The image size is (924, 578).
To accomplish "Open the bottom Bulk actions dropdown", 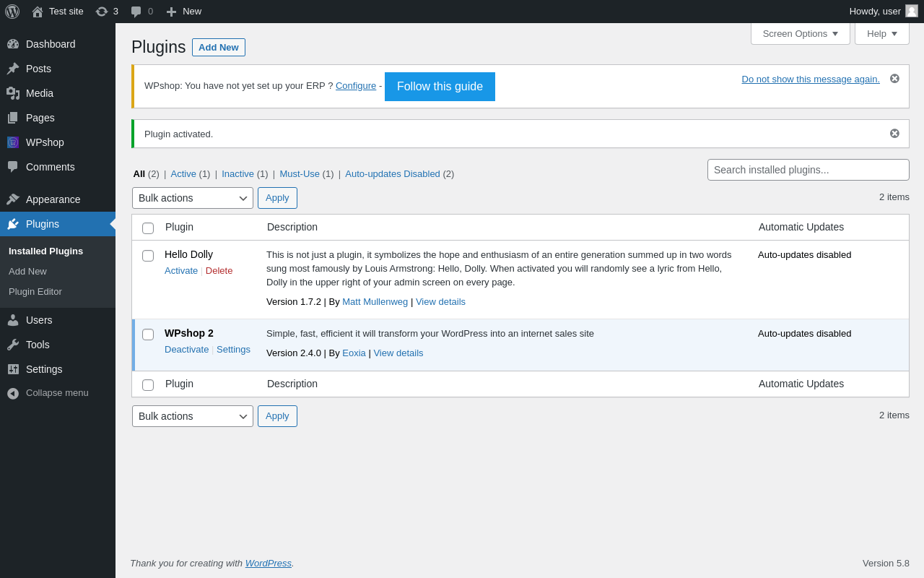I will pos(193,416).
